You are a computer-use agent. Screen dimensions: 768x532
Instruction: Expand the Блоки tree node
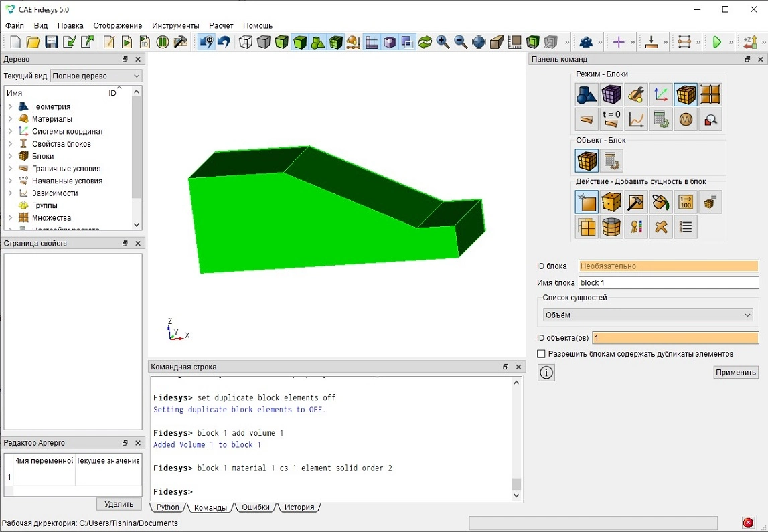pyautogui.click(x=10, y=156)
